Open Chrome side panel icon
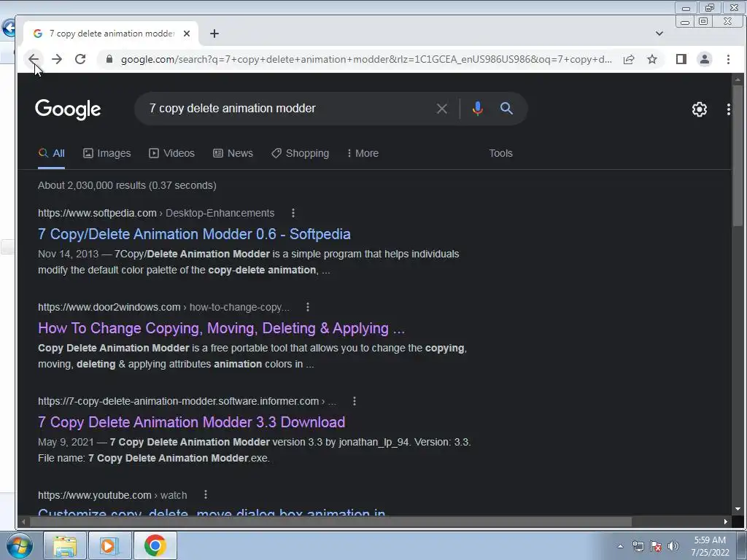 [x=681, y=59]
